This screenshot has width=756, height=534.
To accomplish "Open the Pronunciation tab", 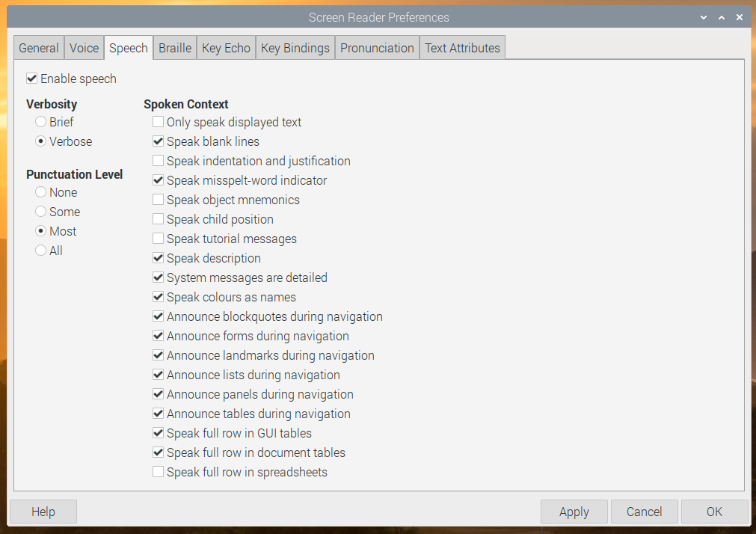I will click(377, 47).
